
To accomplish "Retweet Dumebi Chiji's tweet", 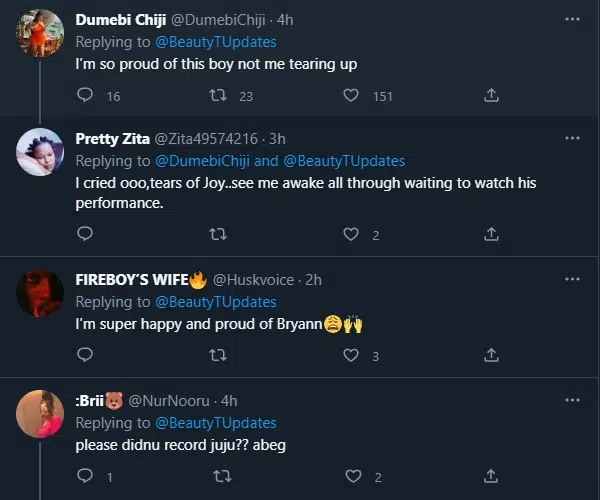I will tap(217, 96).
